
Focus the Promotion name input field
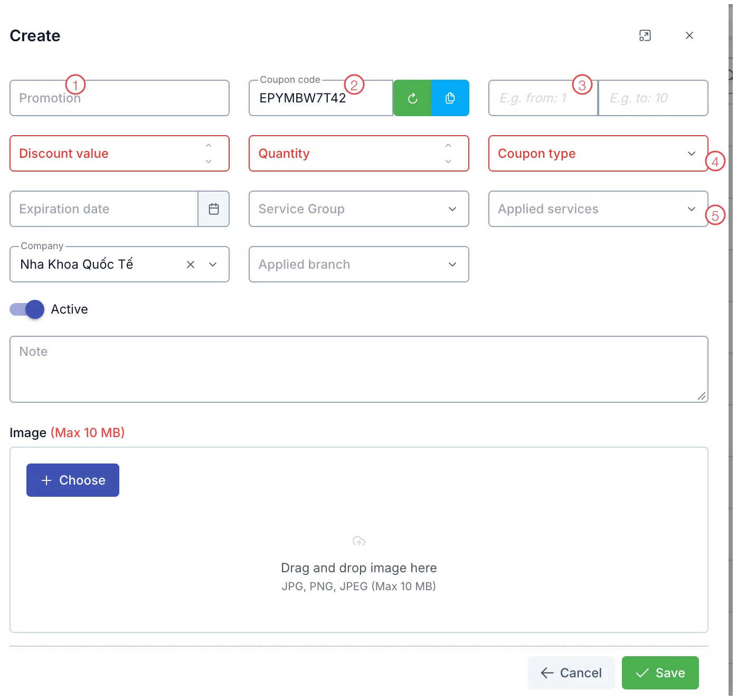[x=119, y=98]
